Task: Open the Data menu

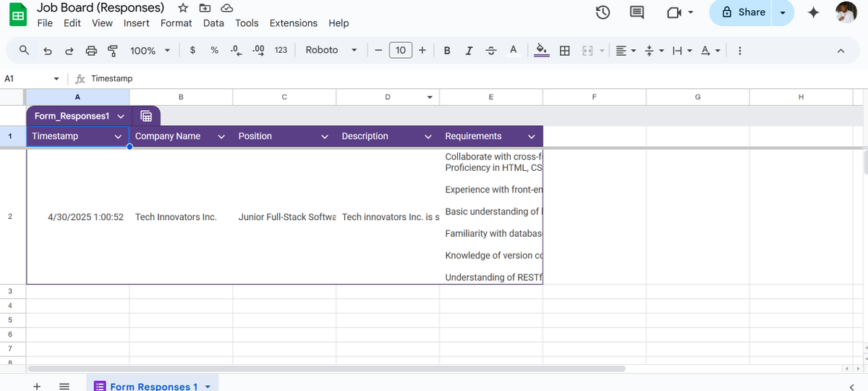Action: pyautogui.click(x=213, y=23)
